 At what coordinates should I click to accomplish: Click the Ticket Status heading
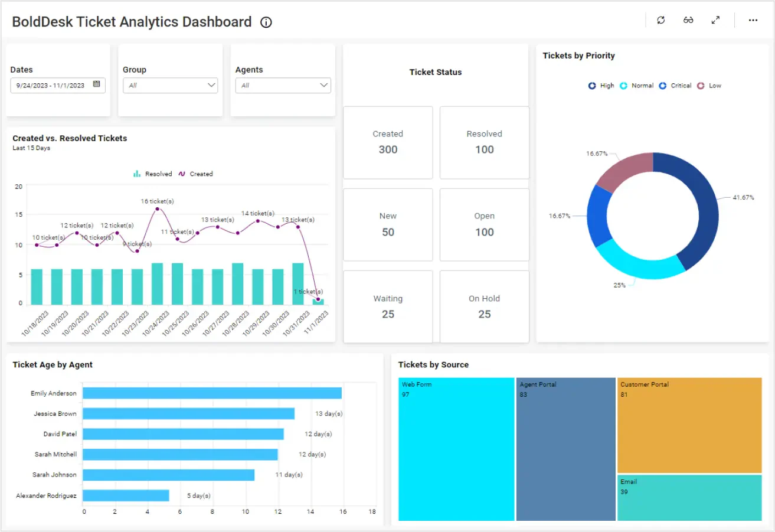[436, 72]
